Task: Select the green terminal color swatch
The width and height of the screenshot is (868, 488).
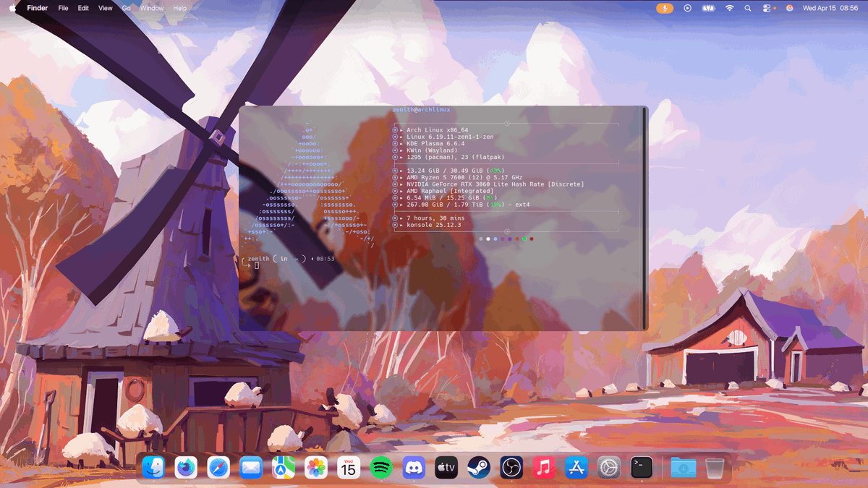Action: coord(524,239)
